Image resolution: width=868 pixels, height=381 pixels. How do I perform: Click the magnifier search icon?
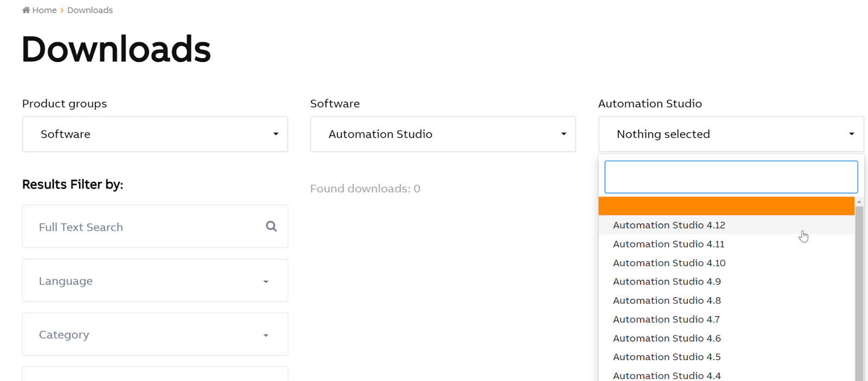[271, 226]
